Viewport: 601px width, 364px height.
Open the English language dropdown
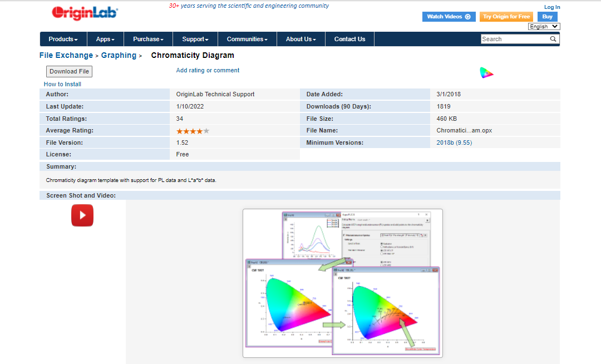pyautogui.click(x=544, y=27)
